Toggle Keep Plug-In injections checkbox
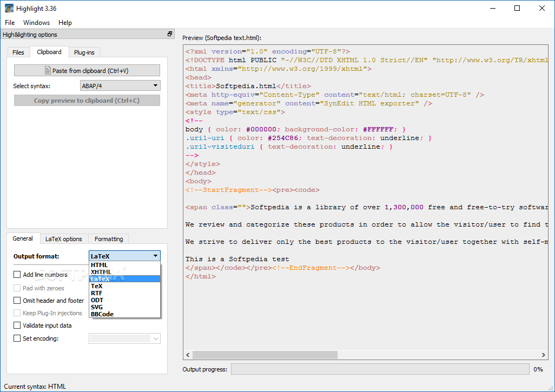 (17, 313)
